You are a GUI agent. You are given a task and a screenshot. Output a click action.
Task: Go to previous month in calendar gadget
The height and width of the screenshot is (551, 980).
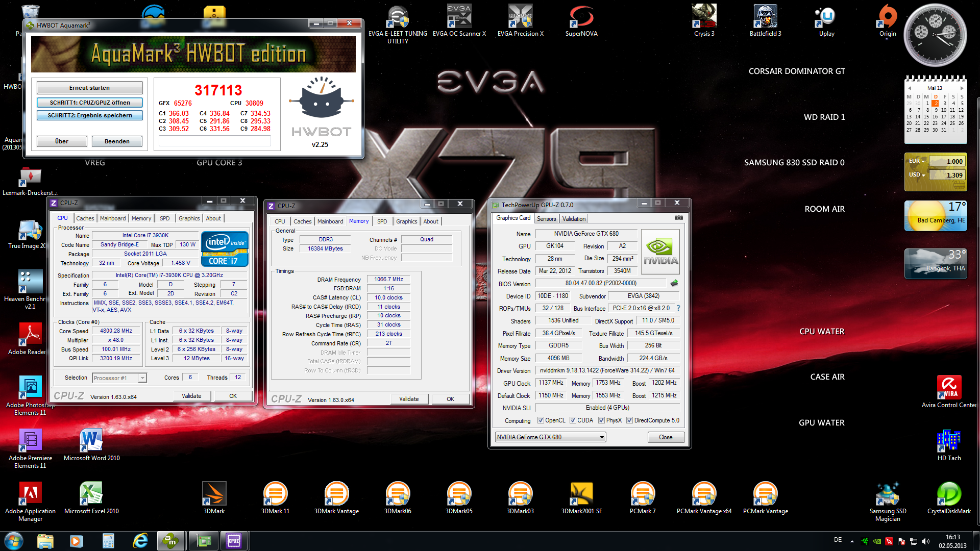[x=910, y=88]
